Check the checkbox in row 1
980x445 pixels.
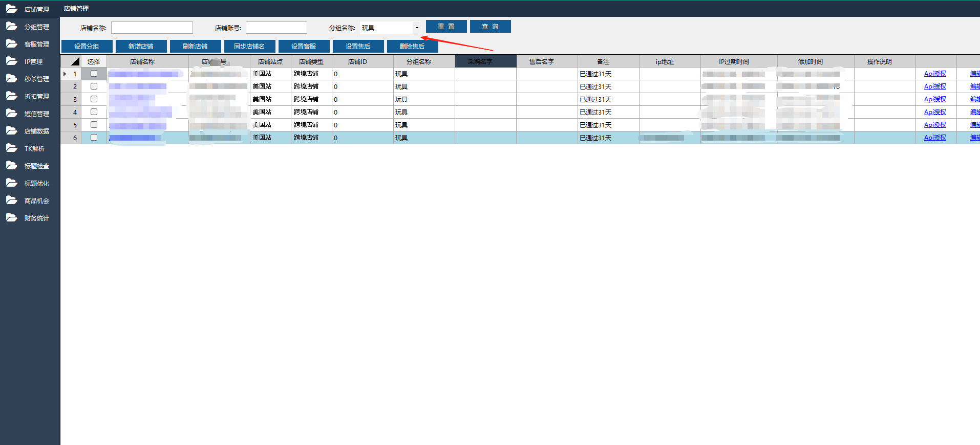[x=94, y=74]
